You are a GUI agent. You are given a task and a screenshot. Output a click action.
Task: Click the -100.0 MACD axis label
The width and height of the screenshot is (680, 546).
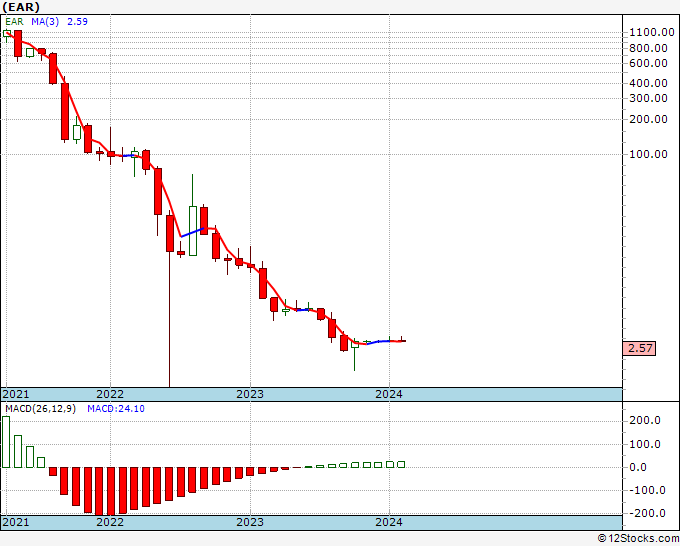point(645,490)
